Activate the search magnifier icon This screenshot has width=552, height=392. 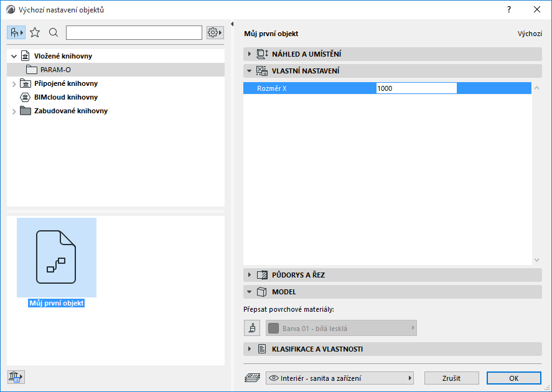click(x=54, y=32)
